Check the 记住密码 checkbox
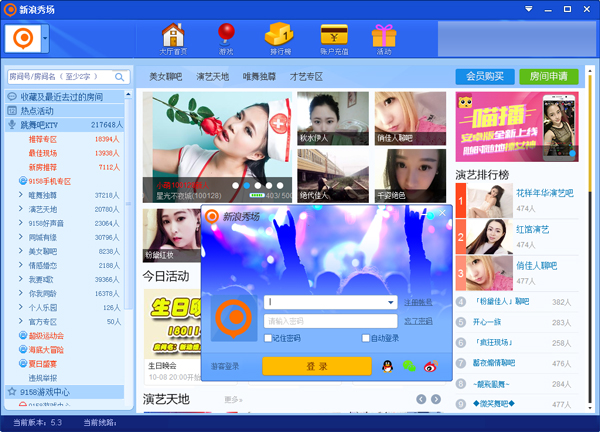 (x=268, y=338)
